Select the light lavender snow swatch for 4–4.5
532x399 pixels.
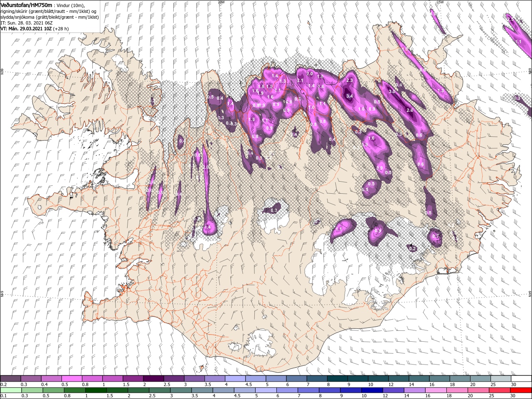235,379
